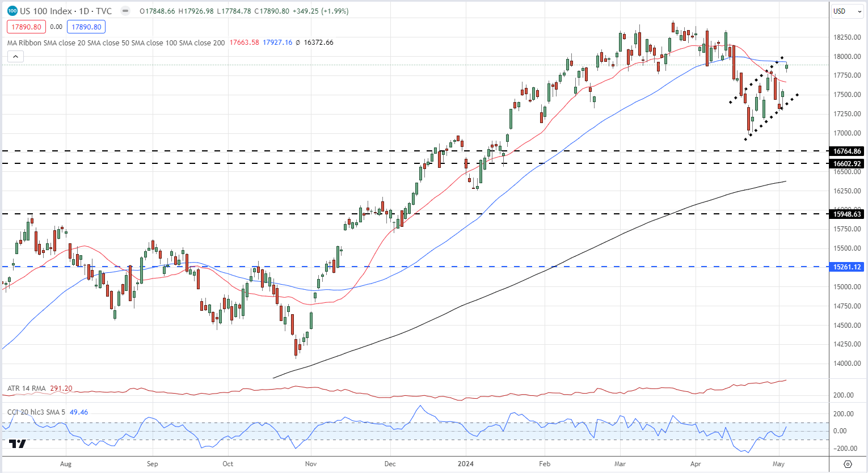868x473 pixels.
Task: Select the US 100 Index · 1D · TVC title
Action: pyautogui.click(x=66, y=11)
